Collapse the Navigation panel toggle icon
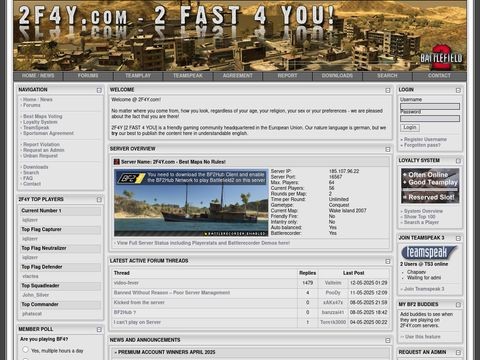Image resolution: width=480 pixels, height=360 pixels. [99, 90]
